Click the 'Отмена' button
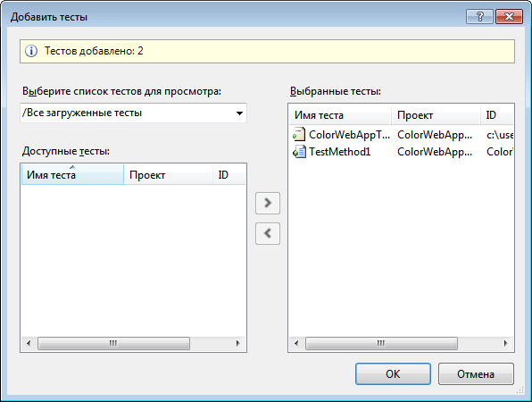532x402 pixels. click(x=476, y=373)
